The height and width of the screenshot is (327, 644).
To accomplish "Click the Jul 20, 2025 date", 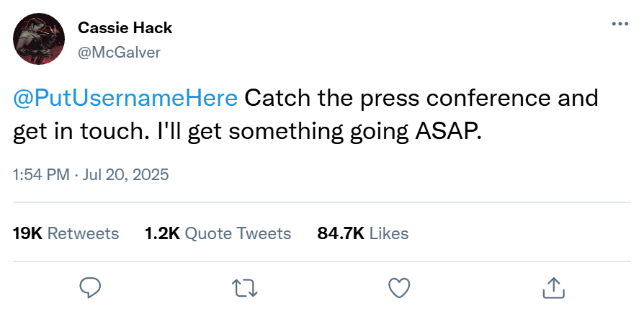I will [x=126, y=175].
